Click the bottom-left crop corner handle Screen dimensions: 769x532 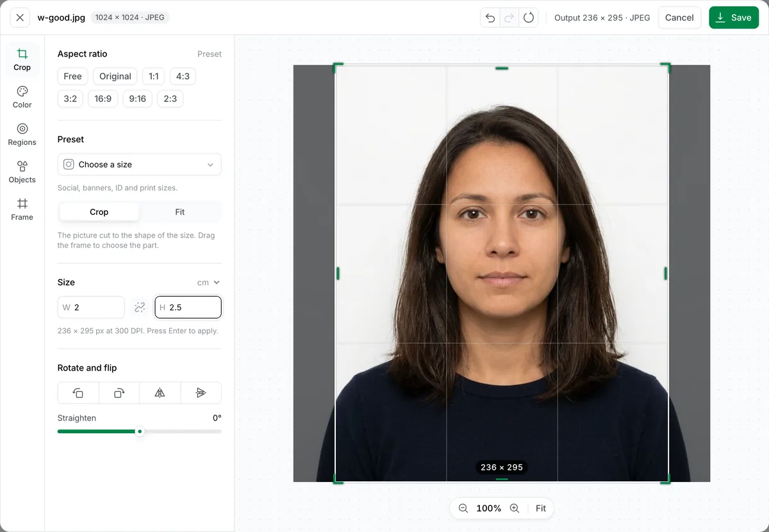[338, 479]
